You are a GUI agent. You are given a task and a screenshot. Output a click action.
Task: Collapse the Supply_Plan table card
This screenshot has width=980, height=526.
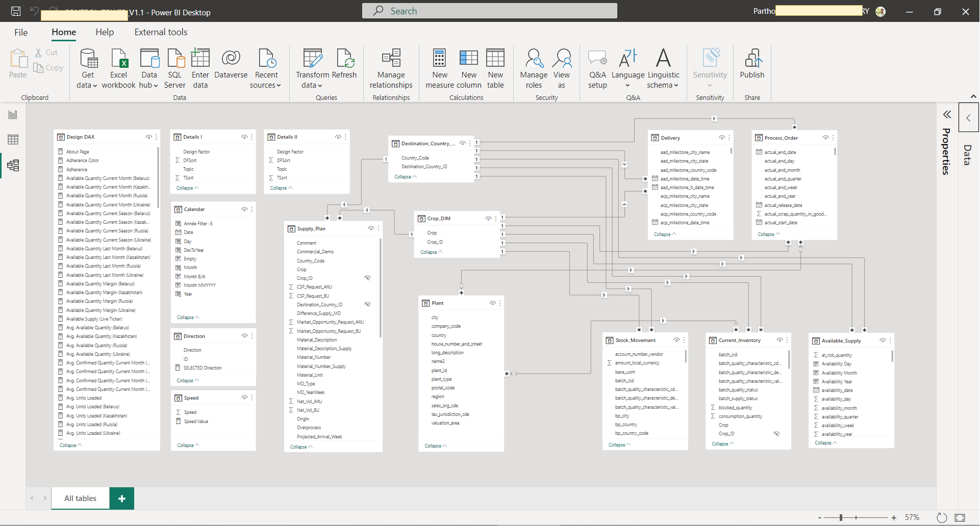coord(301,447)
